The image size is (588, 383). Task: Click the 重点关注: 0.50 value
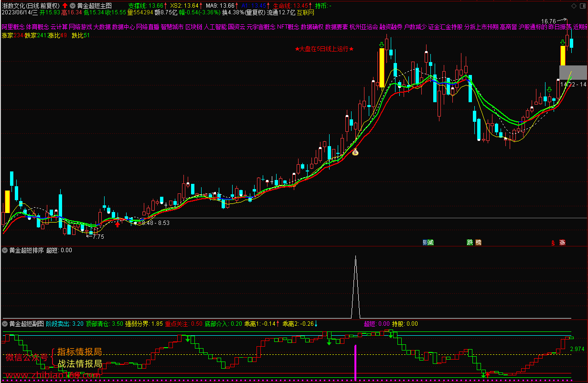pyautogui.click(x=184, y=324)
